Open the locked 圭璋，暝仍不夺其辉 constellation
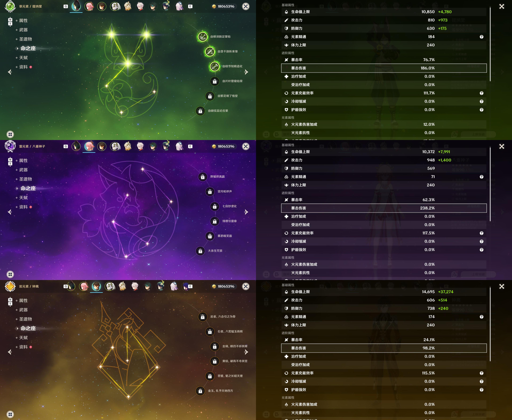 pos(215,346)
